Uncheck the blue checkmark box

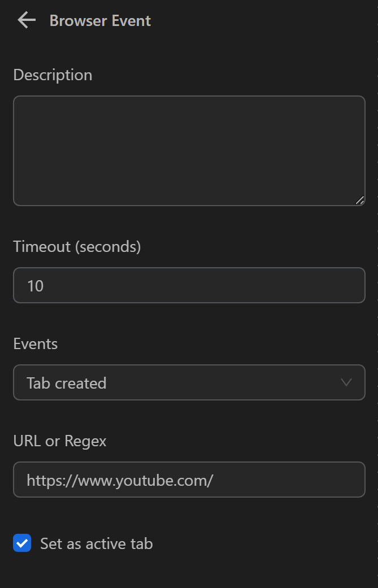tap(22, 544)
